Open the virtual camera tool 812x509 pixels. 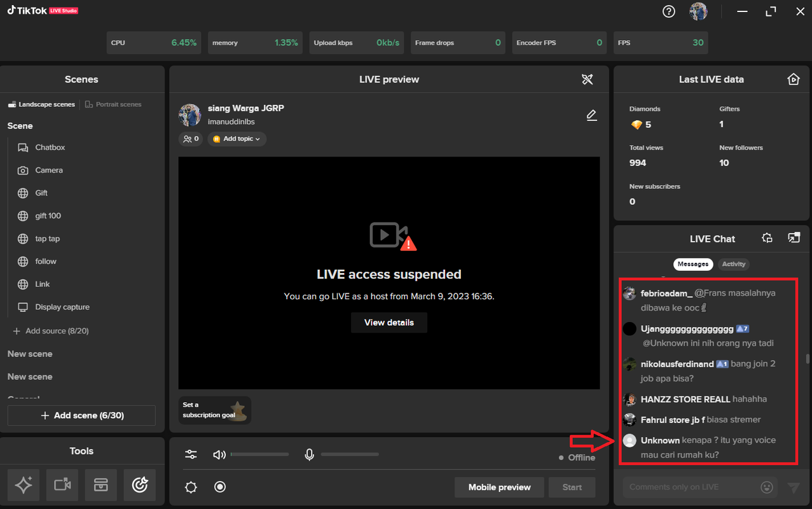(x=62, y=485)
